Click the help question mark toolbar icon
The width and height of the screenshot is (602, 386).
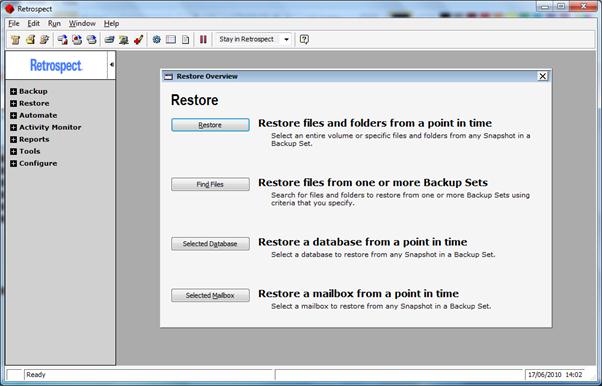point(304,39)
